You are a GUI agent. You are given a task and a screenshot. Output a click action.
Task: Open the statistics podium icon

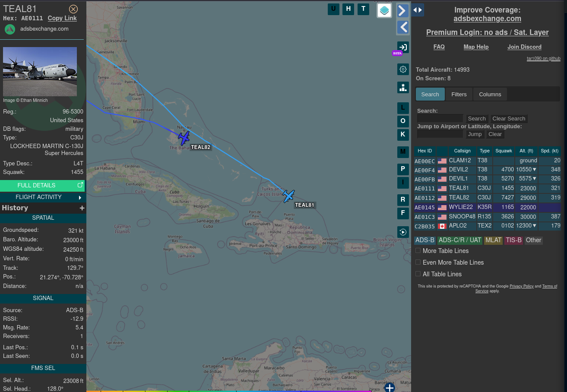coord(403,88)
